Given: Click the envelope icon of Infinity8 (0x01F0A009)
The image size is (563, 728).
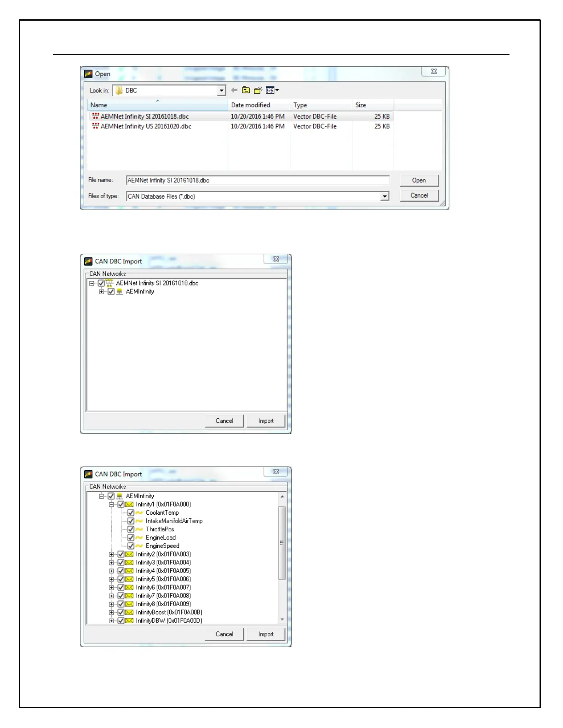Looking at the screenshot, I should tap(130, 604).
